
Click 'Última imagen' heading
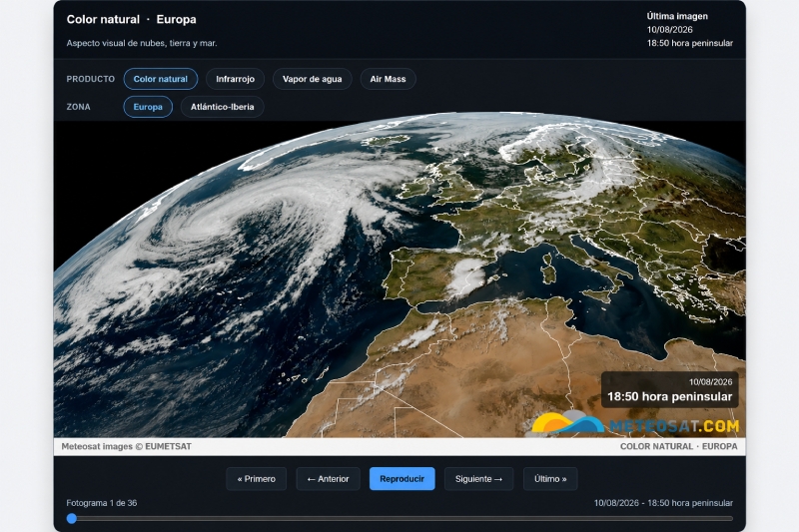tap(677, 16)
